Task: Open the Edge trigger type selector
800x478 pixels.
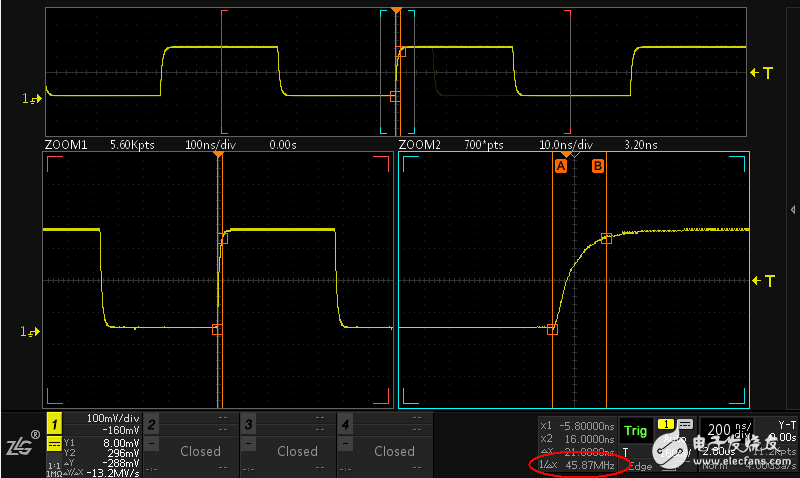Action: tap(640, 466)
